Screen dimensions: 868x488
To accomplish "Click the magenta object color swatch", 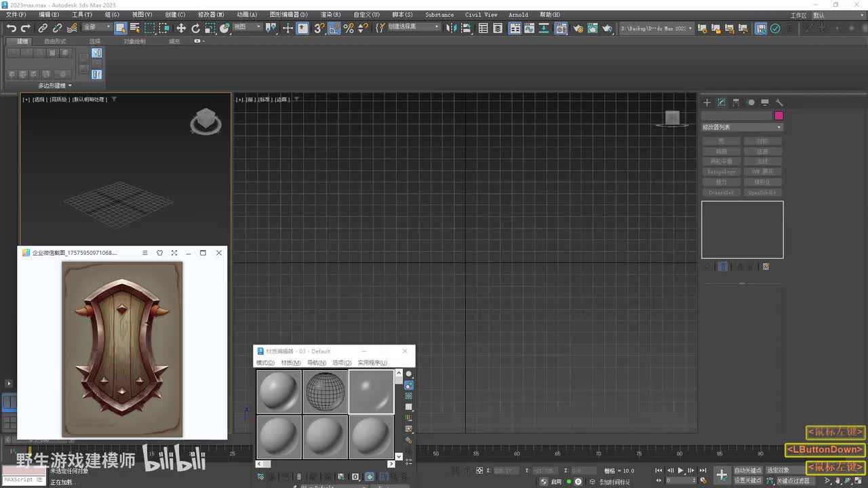I will [x=778, y=116].
